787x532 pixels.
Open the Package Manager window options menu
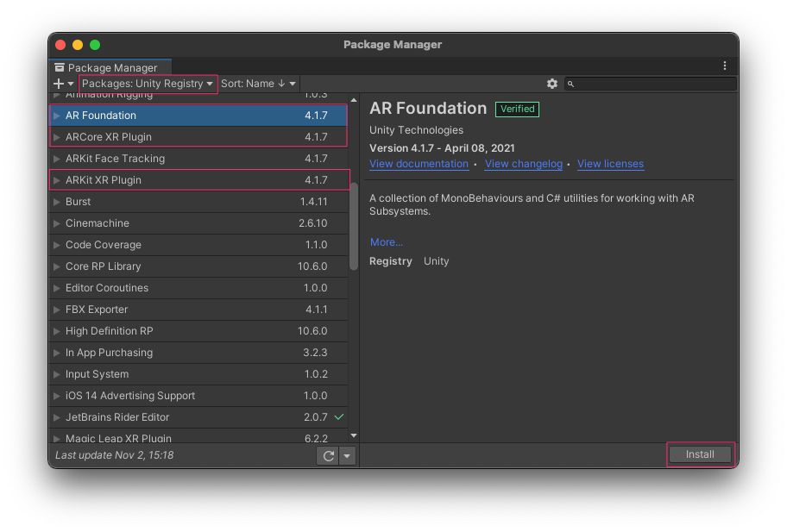click(724, 66)
